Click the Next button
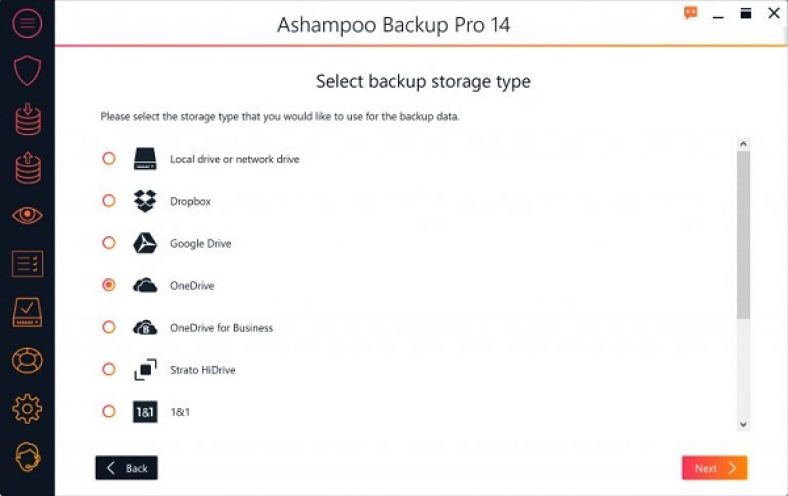 pos(714,468)
